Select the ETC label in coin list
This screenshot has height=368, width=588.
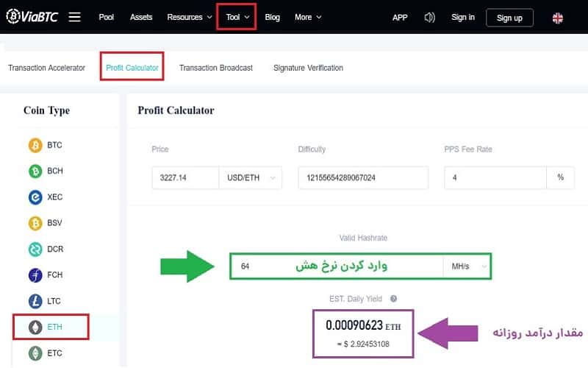click(54, 353)
